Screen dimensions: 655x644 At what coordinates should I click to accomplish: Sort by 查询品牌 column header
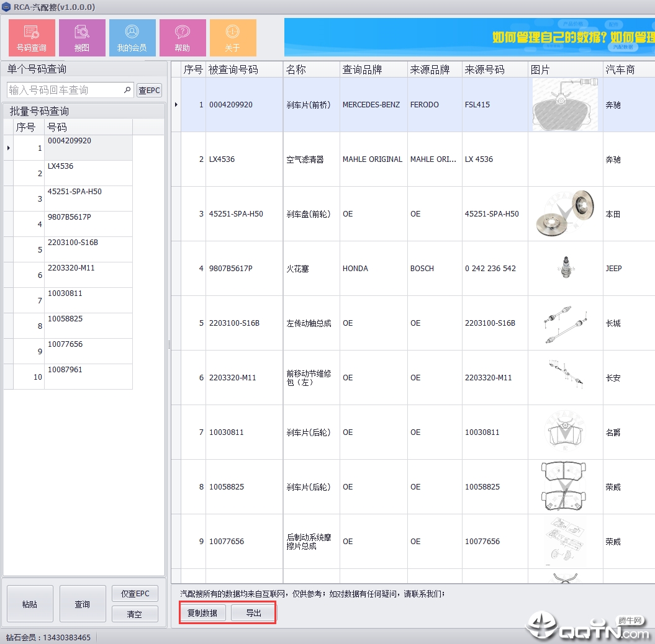(374, 69)
